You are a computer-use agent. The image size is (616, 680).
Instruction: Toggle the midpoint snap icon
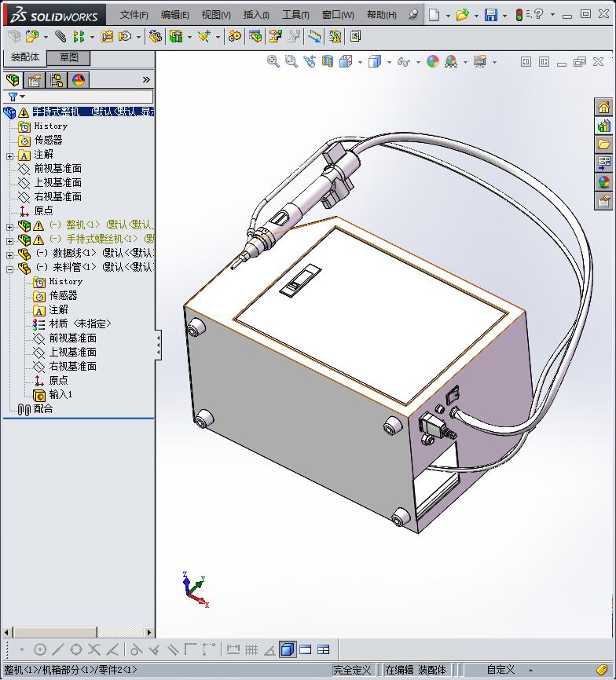point(57,649)
